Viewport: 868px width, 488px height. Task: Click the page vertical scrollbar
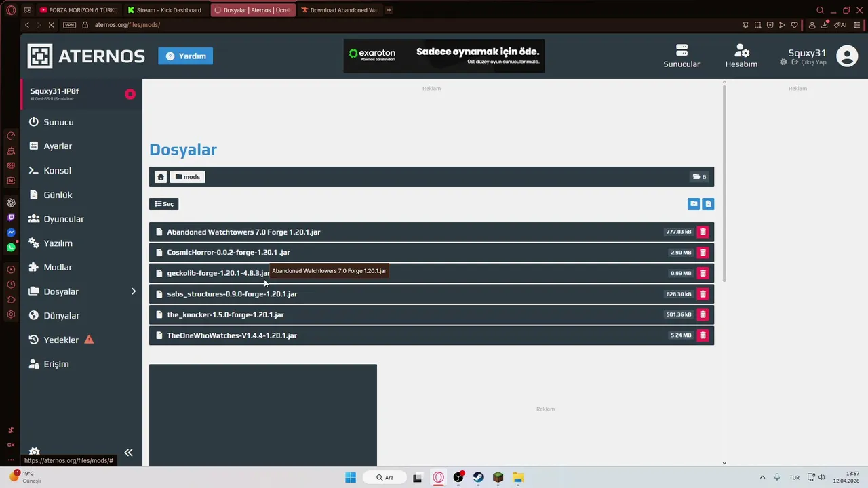[724, 183]
